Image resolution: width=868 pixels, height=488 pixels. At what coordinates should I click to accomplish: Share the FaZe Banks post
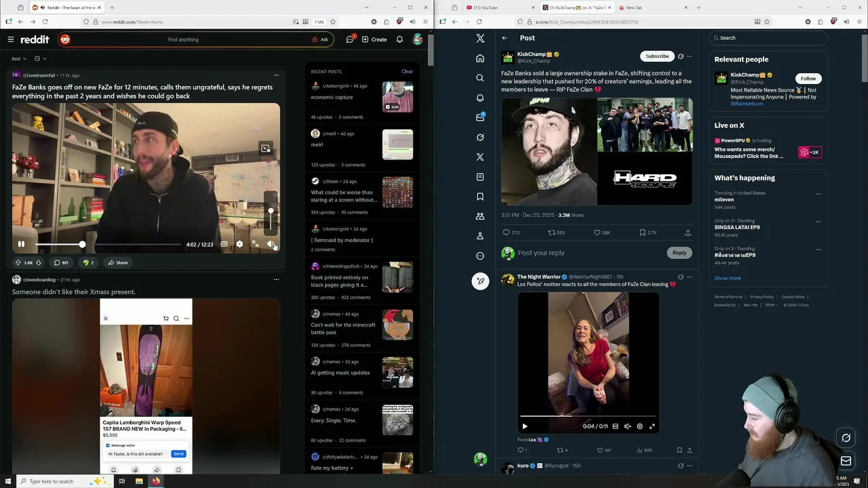click(x=117, y=262)
